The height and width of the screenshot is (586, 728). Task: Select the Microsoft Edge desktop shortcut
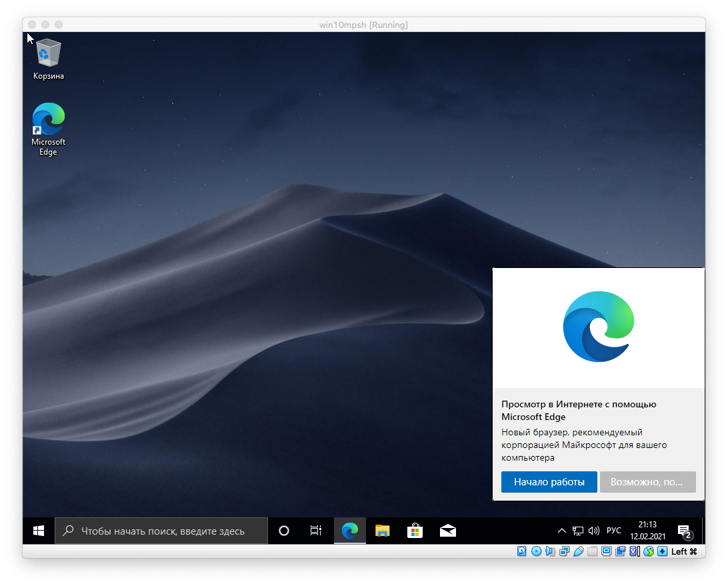(48, 129)
